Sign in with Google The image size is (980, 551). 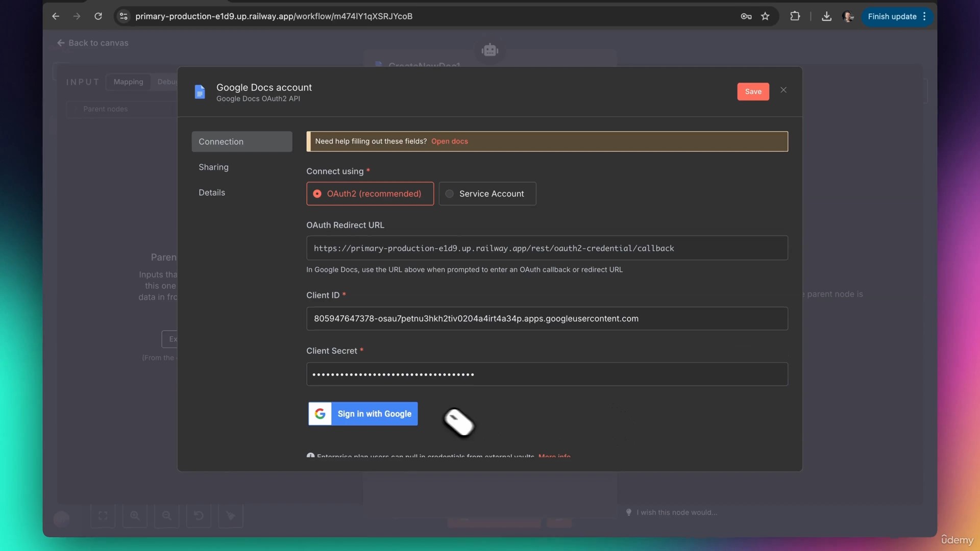pos(363,414)
